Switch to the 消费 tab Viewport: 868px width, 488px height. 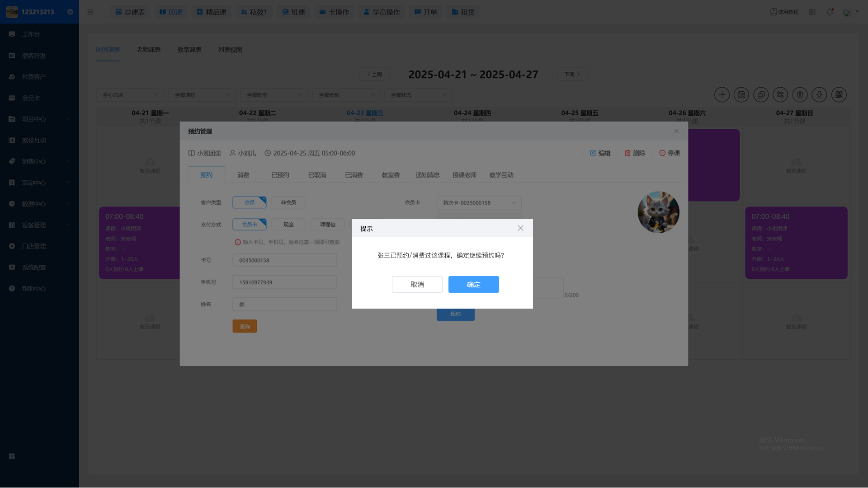point(243,175)
